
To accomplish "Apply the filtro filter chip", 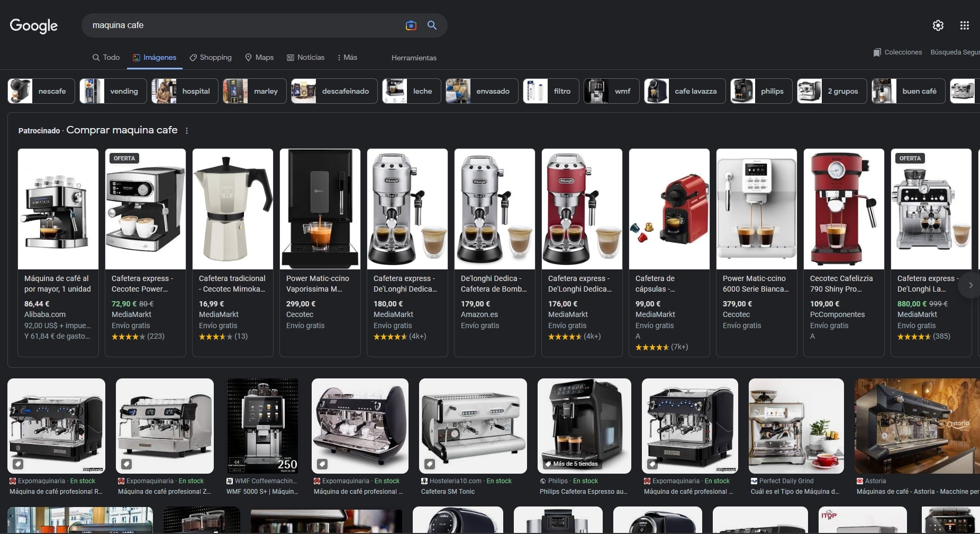I will [x=551, y=91].
